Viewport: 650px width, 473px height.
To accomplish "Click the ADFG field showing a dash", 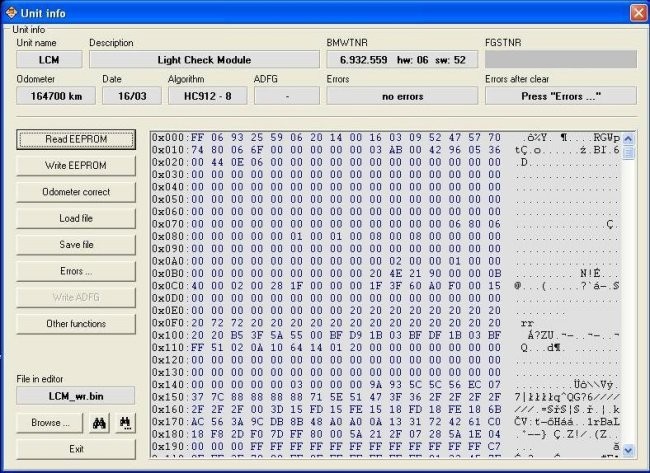I will 287,96.
